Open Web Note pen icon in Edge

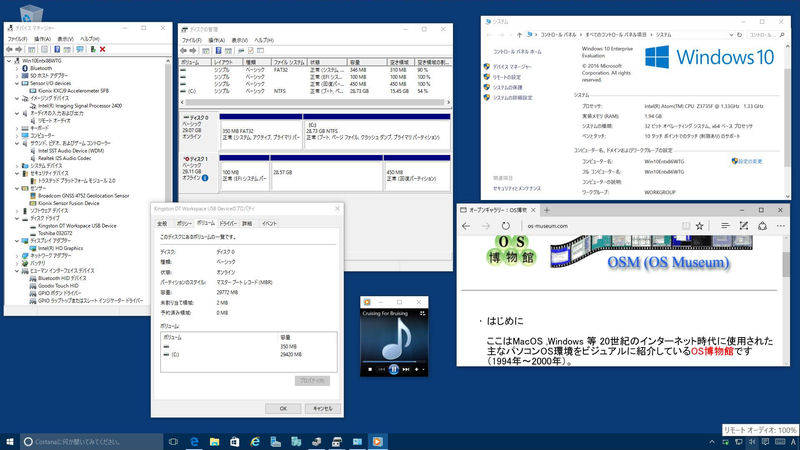(x=744, y=226)
